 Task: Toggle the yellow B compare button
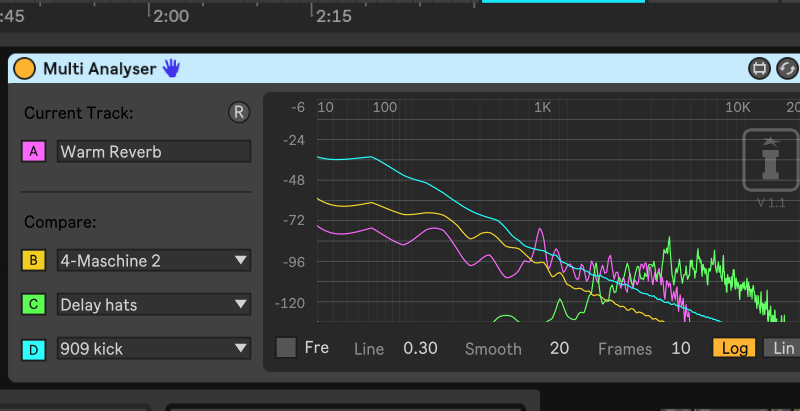coord(34,261)
